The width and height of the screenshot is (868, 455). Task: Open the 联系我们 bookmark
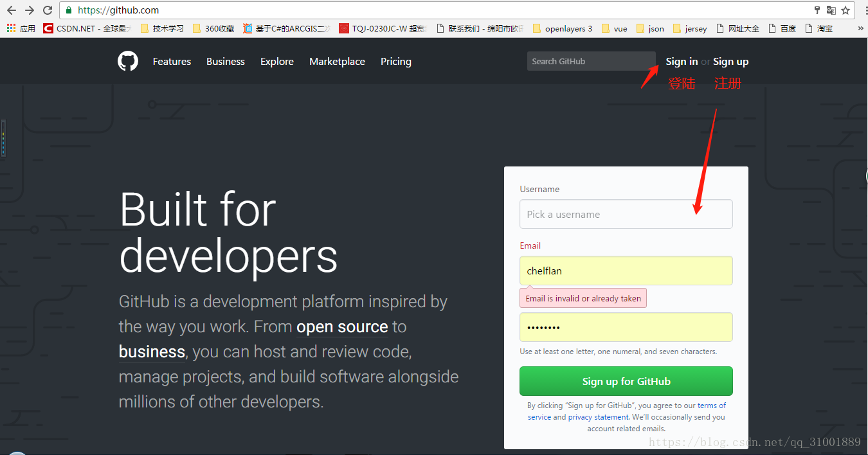(x=480, y=28)
